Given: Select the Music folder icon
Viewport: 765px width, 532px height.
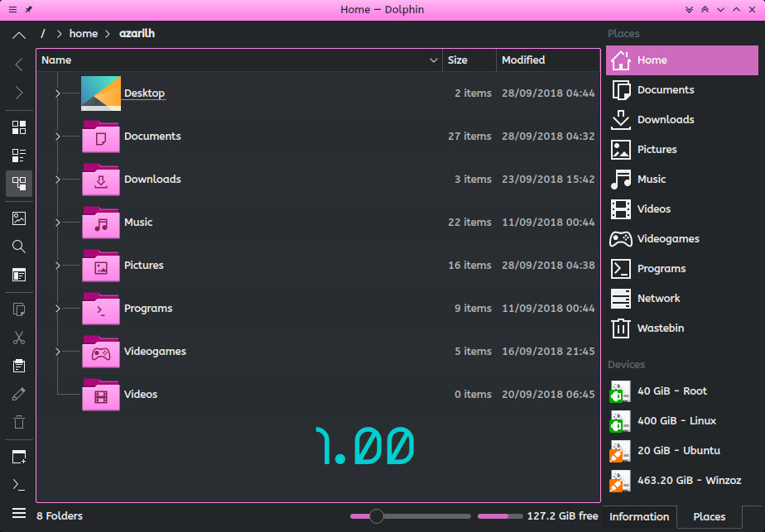Looking at the screenshot, I should coord(101,223).
